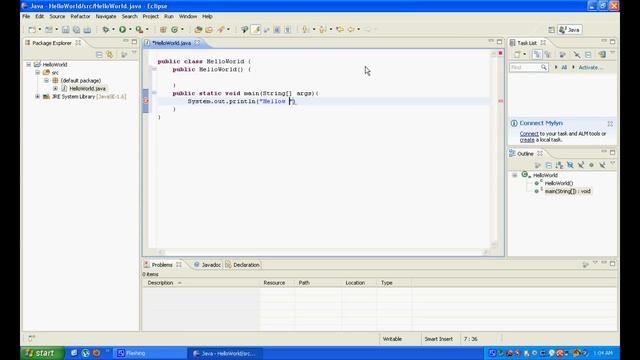
Task: Expand the JRE System Library node
Action: pyautogui.click(x=38, y=96)
